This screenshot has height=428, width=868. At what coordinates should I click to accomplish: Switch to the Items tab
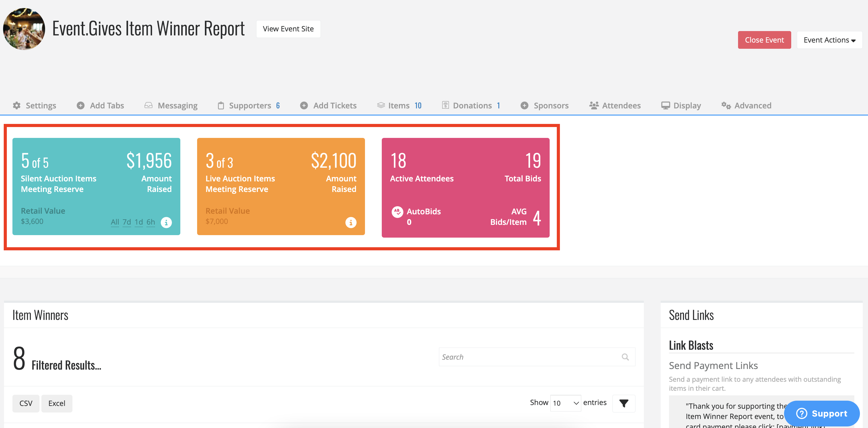pos(399,105)
